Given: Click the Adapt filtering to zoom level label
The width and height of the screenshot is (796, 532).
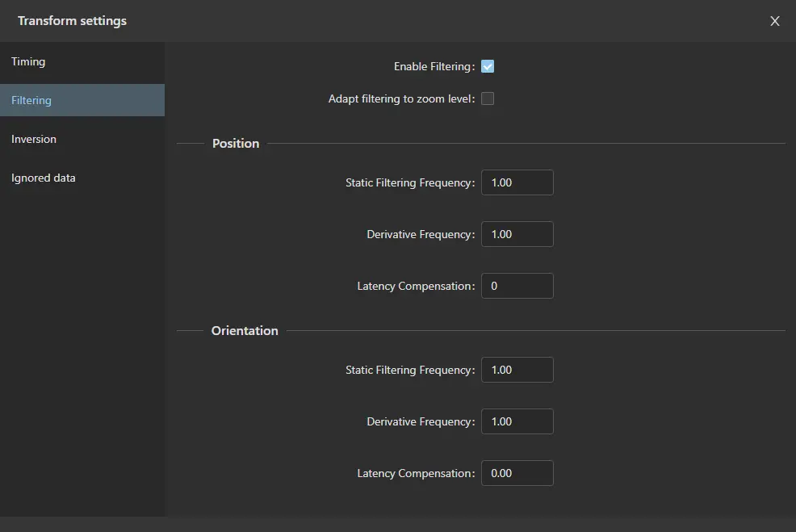Looking at the screenshot, I should tap(400, 98).
